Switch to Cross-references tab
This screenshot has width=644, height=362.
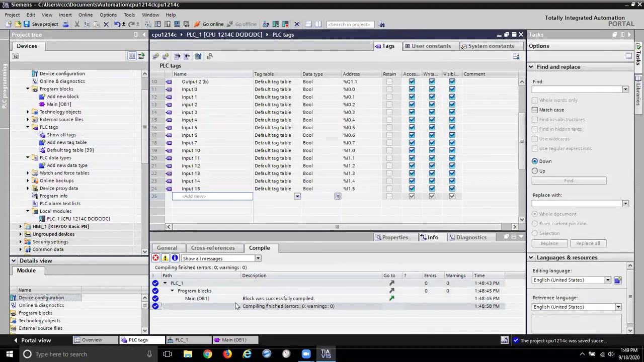212,248
